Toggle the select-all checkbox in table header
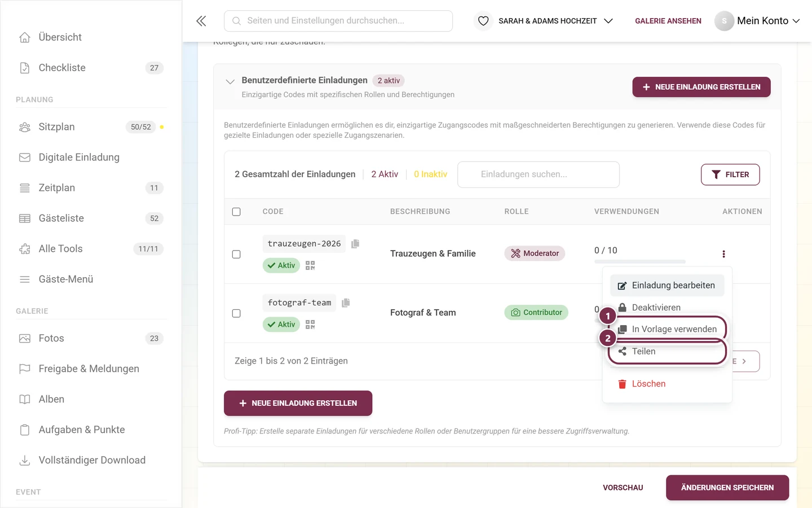 click(236, 212)
